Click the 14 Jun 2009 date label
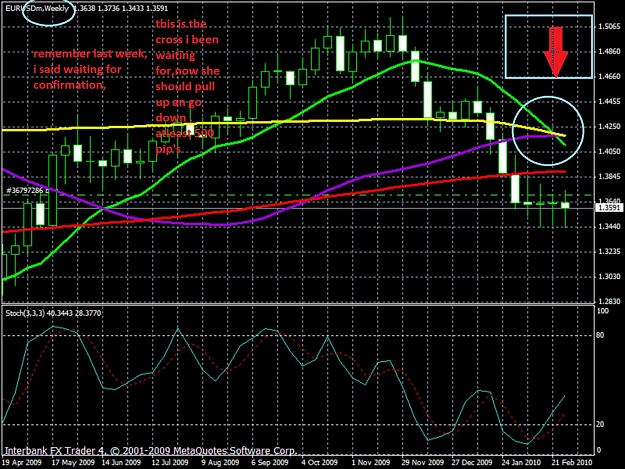625x469 pixels. (x=121, y=462)
